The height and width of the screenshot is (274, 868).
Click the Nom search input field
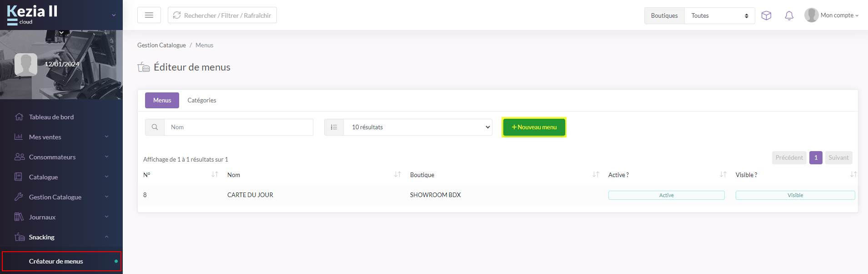click(239, 127)
